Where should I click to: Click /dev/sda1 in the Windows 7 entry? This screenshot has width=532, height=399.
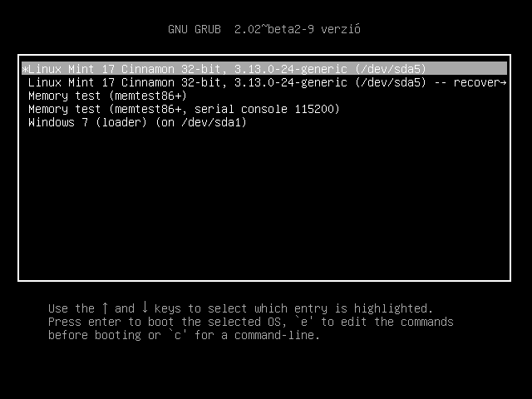click(x=214, y=122)
